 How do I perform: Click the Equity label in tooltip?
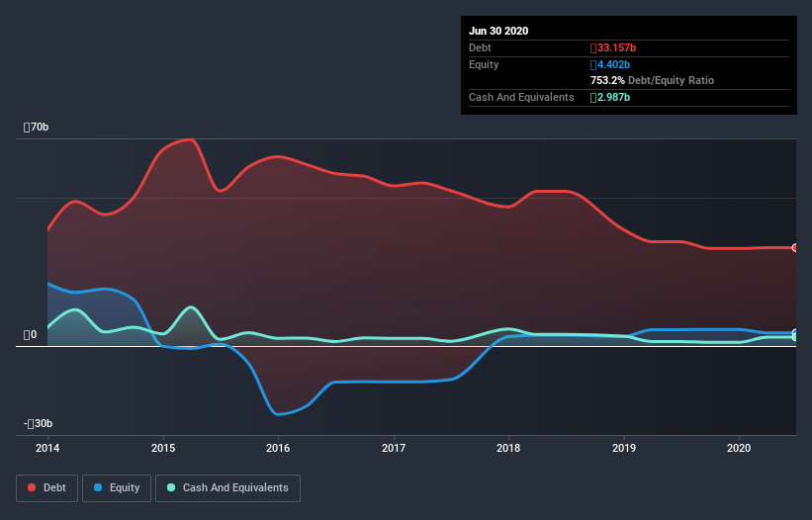click(x=484, y=64)
